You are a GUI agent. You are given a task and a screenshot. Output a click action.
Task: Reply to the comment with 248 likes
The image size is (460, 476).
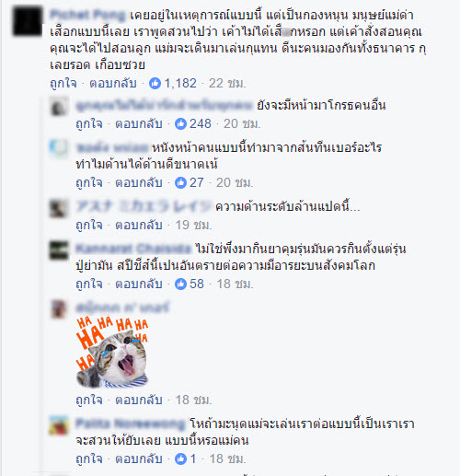pos(139,123)
